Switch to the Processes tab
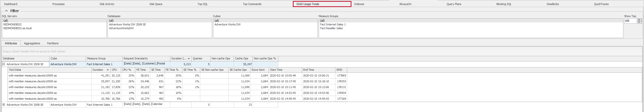 58,4
